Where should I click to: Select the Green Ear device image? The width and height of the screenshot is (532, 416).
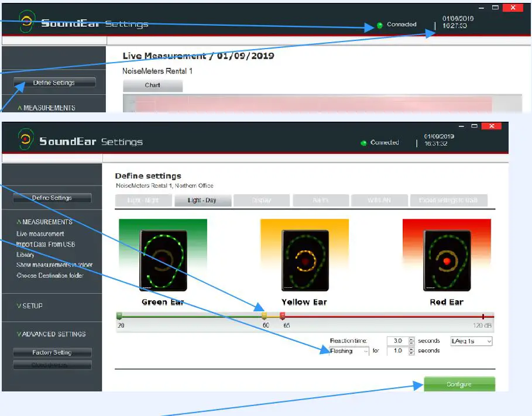[x=163, y=260]
